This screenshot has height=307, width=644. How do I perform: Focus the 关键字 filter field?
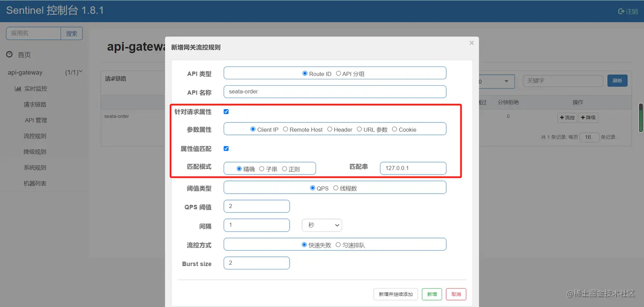tap(563, 81)
